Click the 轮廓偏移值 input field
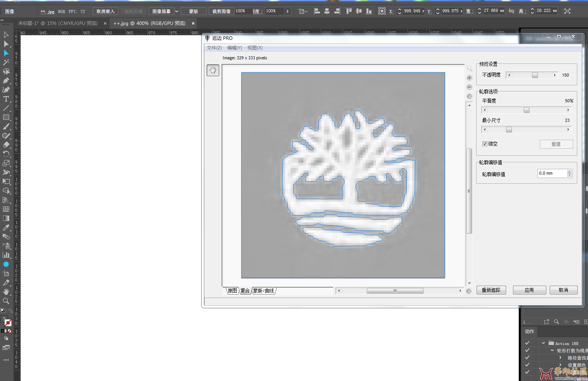The width and height of the screenshot is (588, 381). pos(552,173)
